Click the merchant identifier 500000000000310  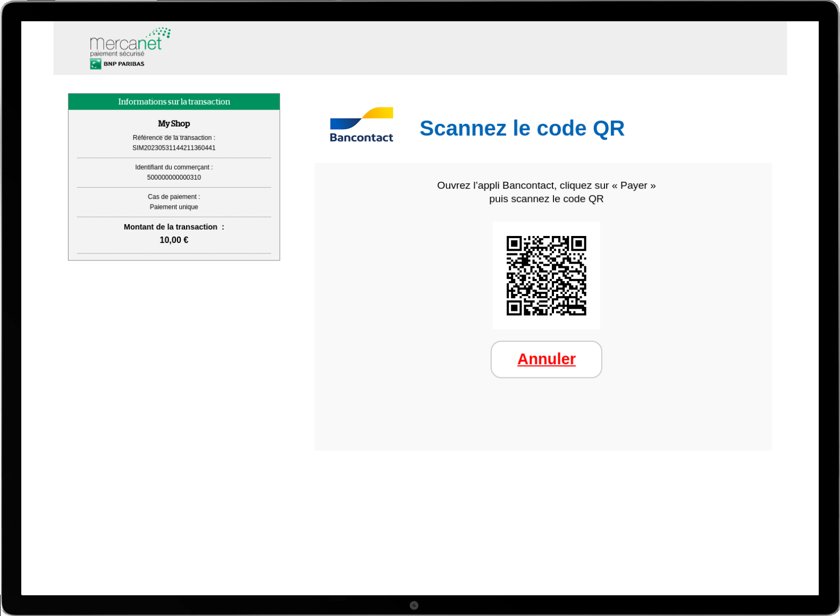[x=174, y=178]
